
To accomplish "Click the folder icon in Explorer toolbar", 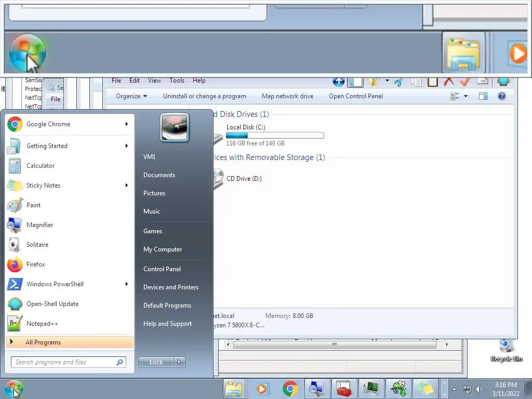I will pyautogui.click(x=374, y=82).
